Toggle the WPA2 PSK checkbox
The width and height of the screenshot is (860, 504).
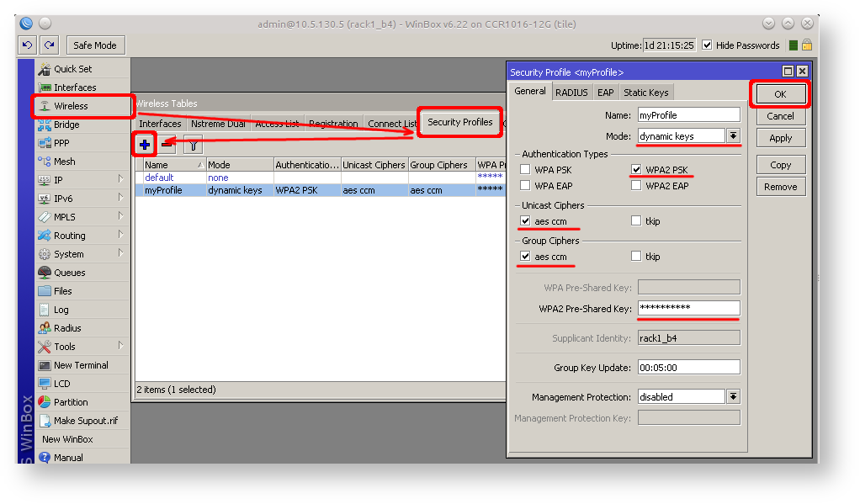coord(637,170)
